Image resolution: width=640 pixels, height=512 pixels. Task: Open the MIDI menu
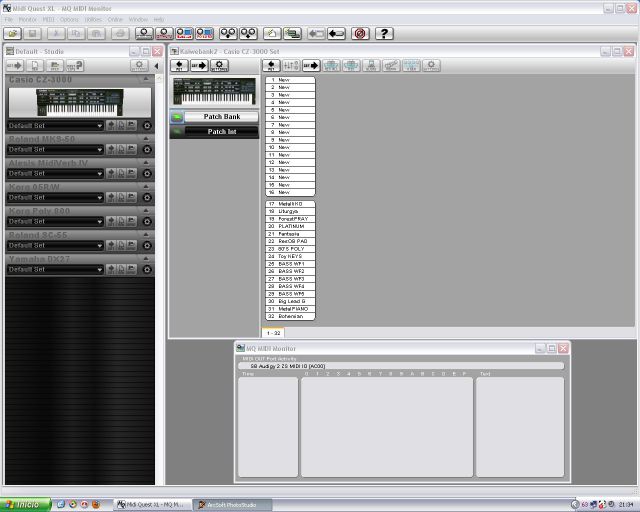(x=49, y=20)
